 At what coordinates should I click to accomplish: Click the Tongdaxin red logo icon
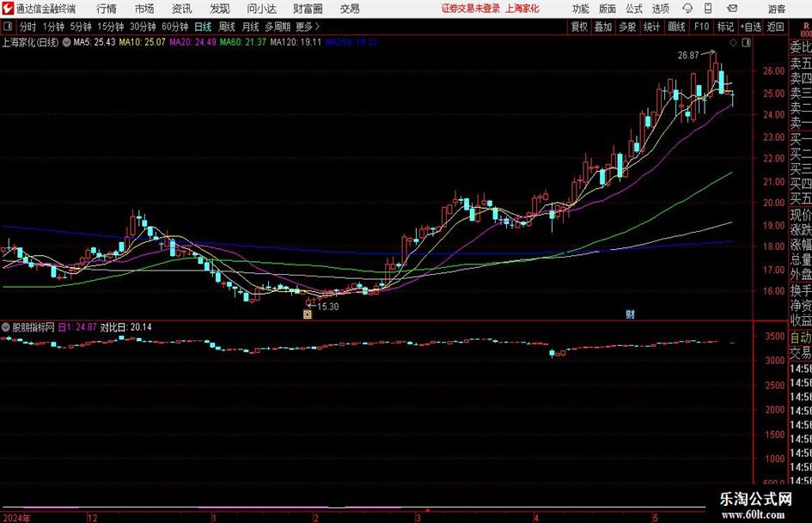[7, 9]
